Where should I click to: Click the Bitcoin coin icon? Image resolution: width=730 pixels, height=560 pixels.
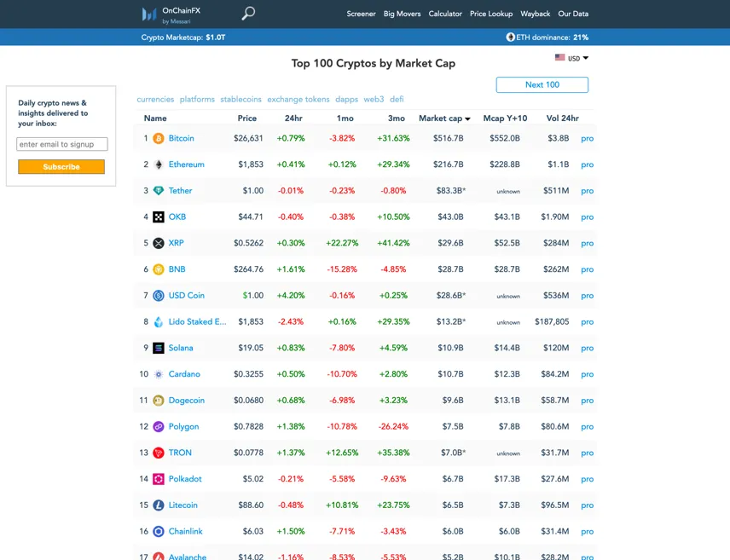(159, 138)
